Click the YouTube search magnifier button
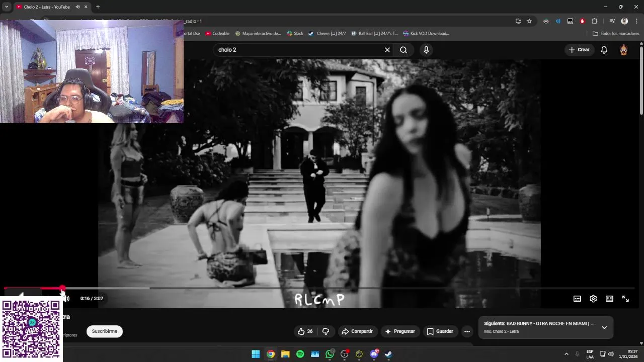 (404, 50)
